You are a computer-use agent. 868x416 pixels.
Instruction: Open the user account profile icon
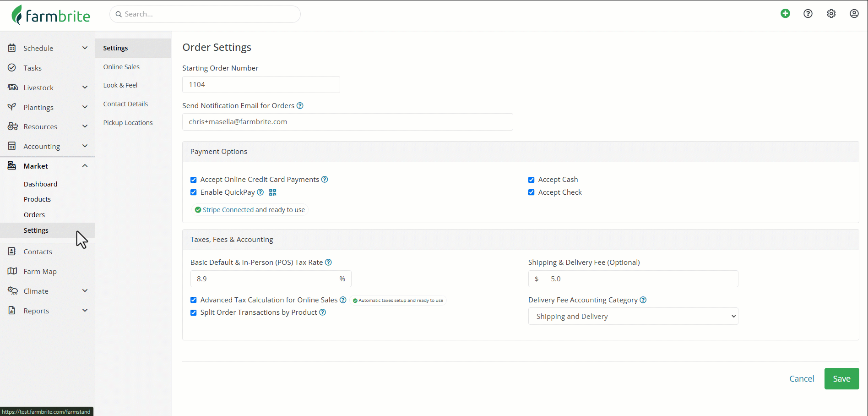coord(854,14)
